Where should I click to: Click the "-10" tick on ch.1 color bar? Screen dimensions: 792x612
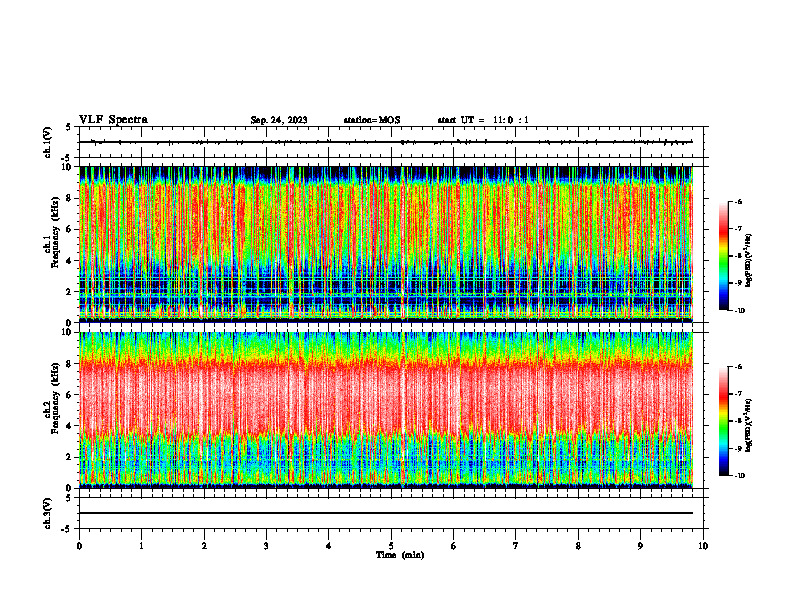point(739,311)
